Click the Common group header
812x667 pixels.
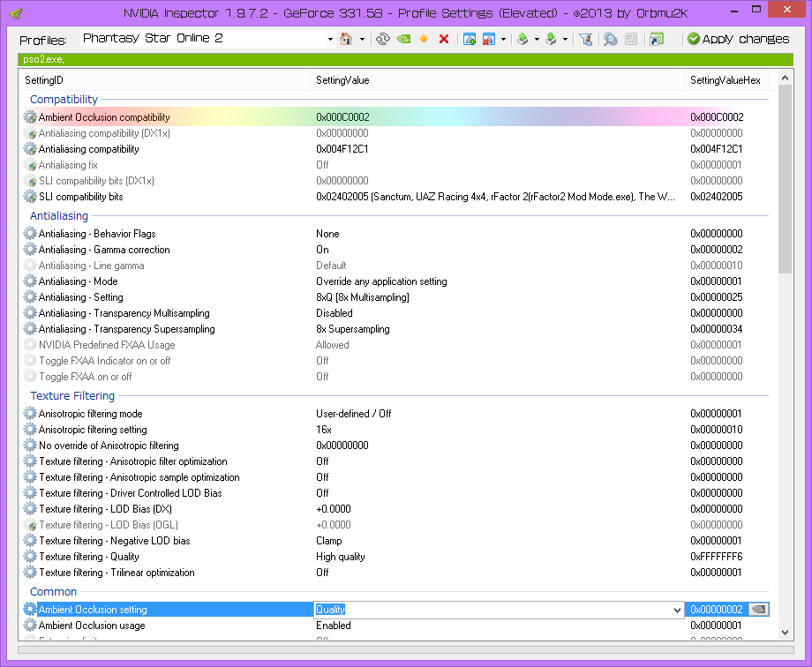(x=53, y=591)
